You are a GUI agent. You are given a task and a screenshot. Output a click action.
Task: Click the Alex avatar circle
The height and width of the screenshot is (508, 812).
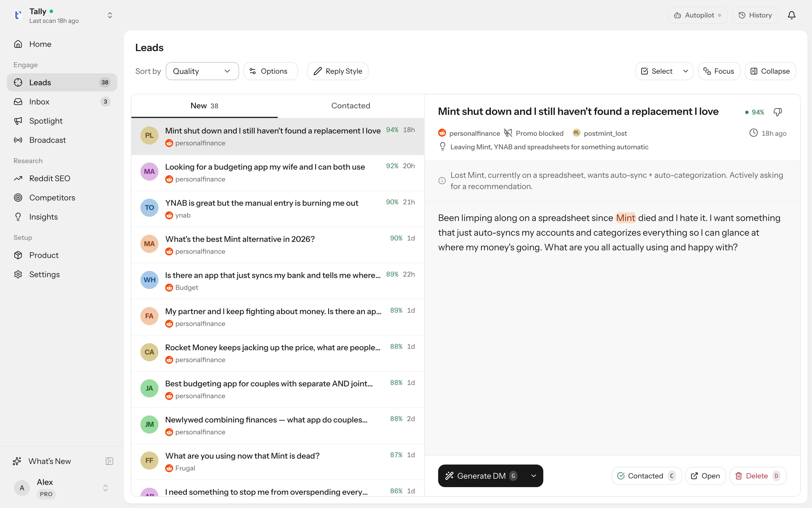coord(22,488)
